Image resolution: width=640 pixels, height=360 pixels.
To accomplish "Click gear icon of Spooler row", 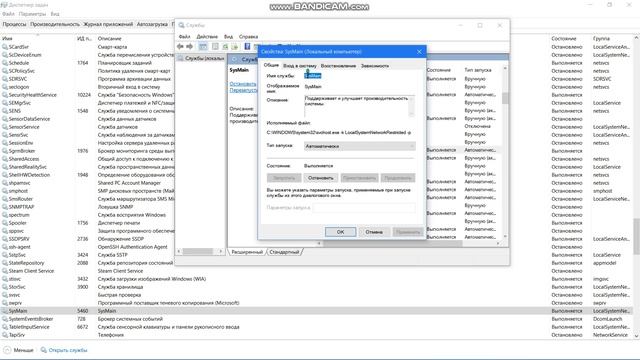I will pyautogui.click(x=5, y=223).
